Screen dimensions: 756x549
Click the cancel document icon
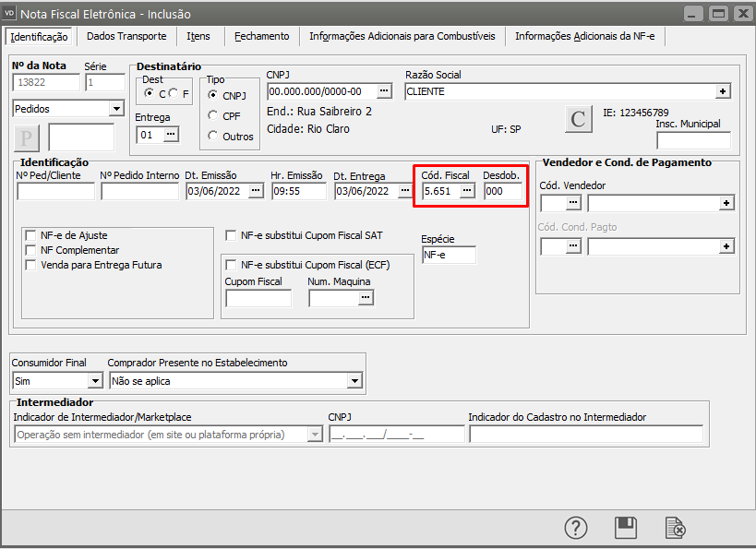coord(676,527)
